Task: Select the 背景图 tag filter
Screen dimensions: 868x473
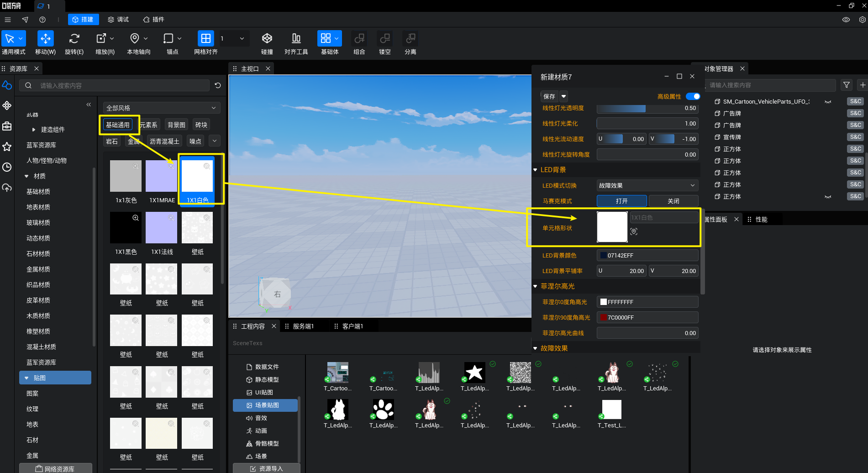Action: pyautogui.click(x=177, y=125)
